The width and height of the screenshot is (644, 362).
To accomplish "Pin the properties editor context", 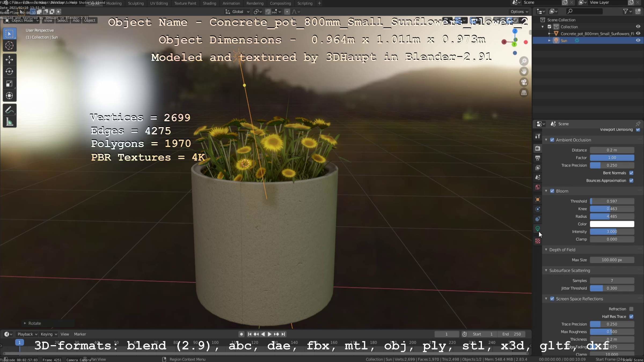I will point(638,124).
